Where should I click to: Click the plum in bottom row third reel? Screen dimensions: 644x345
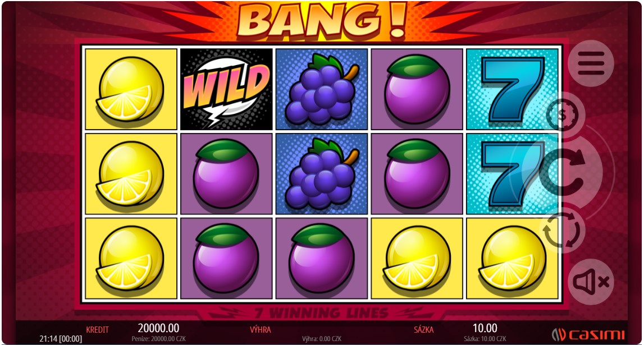(x=322, y=259)
